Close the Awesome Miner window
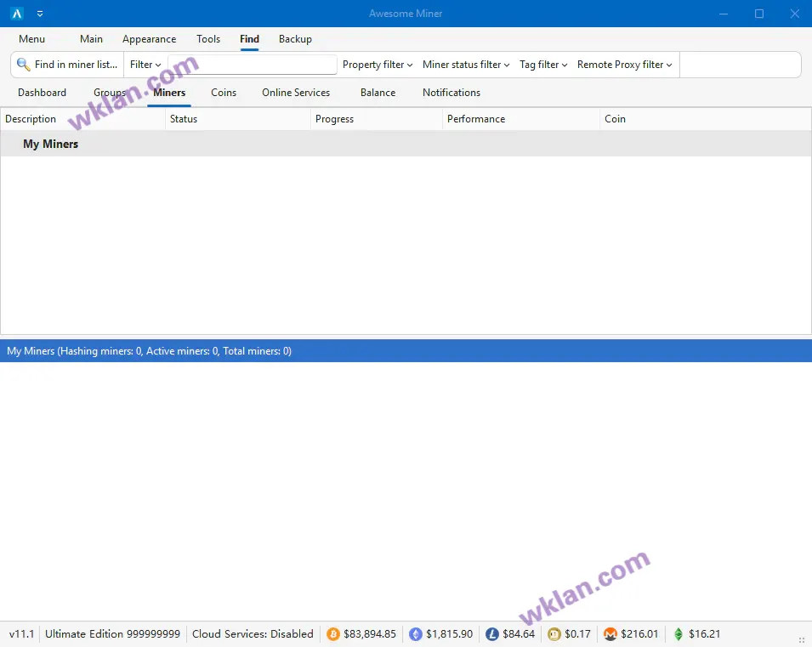This screenshot has height=647, width=812. click(794, 14)
